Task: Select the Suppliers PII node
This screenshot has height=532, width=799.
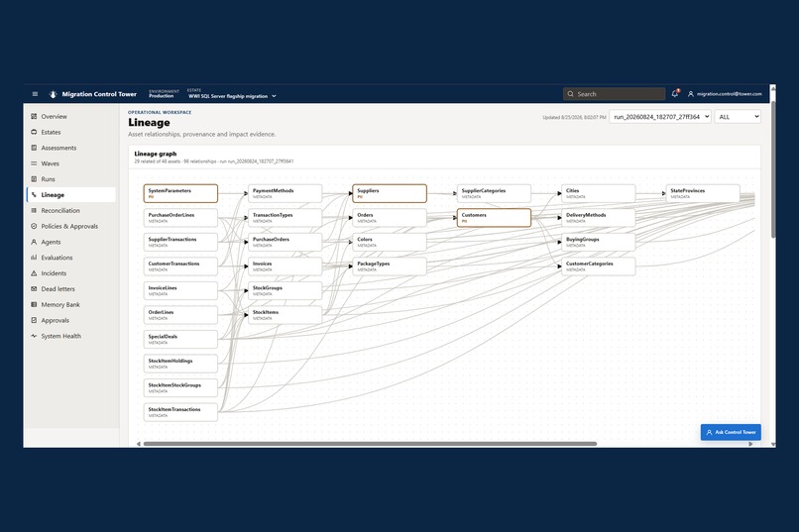Action: click(x=390, y=193)
